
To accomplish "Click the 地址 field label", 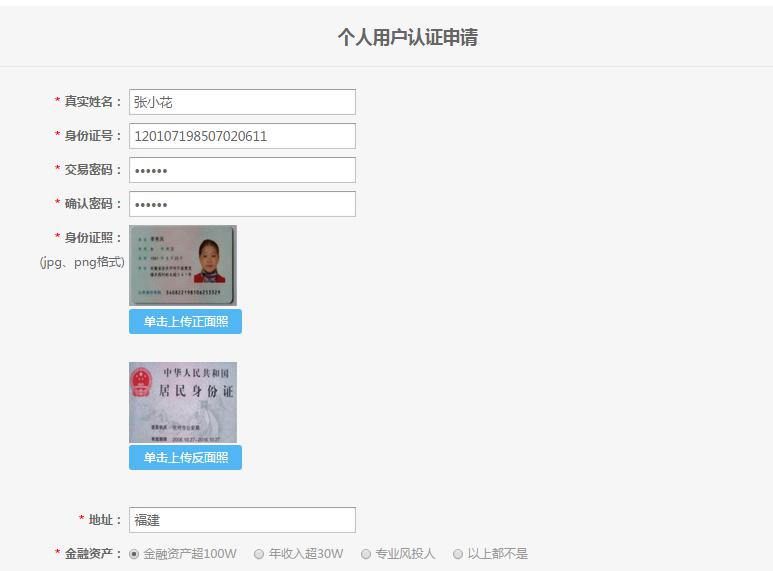I will pos(105,520).
